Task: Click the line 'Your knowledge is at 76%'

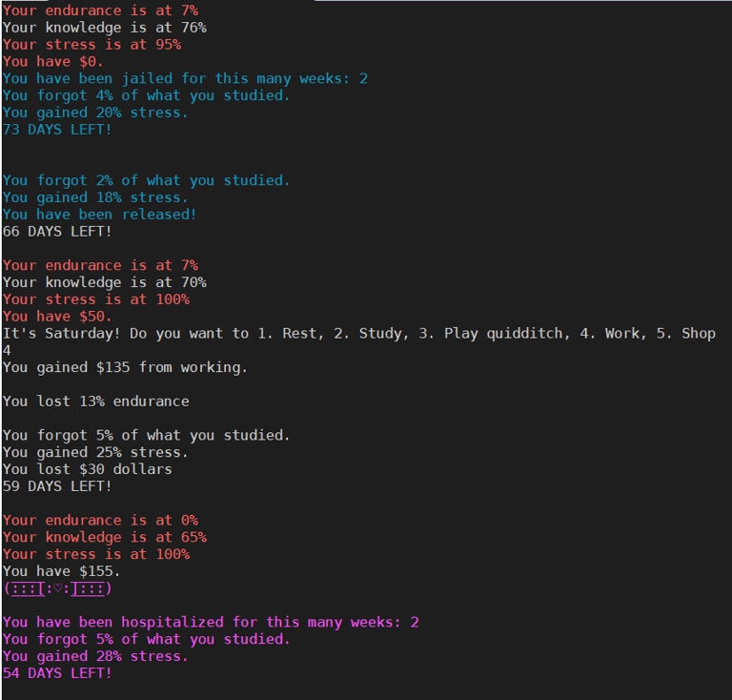Action: click(x=105, y=28)
